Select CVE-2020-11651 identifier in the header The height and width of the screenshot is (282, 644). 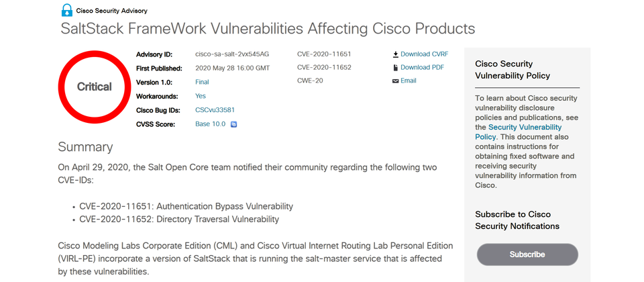[324, 54]
